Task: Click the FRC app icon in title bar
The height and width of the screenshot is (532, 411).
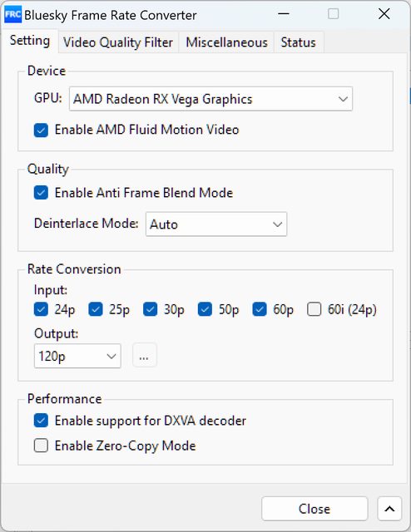Action: click(13, 15)
